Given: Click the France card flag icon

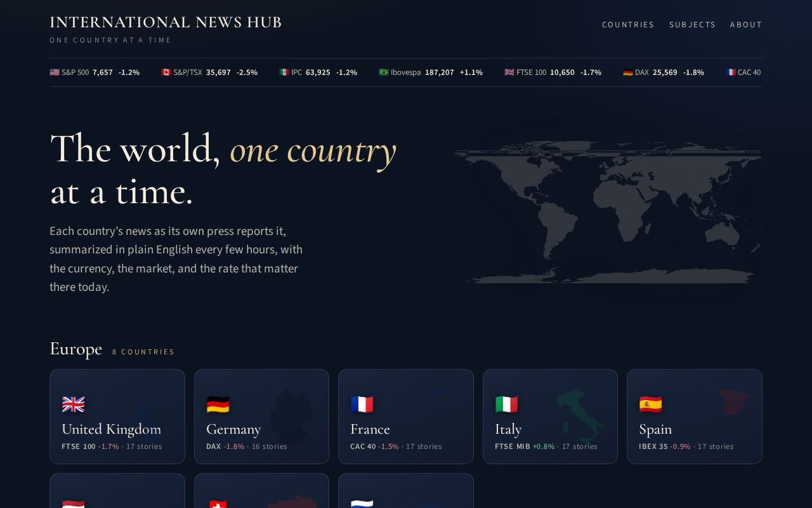Looking at the screenshot, I should tap(362, 404).
